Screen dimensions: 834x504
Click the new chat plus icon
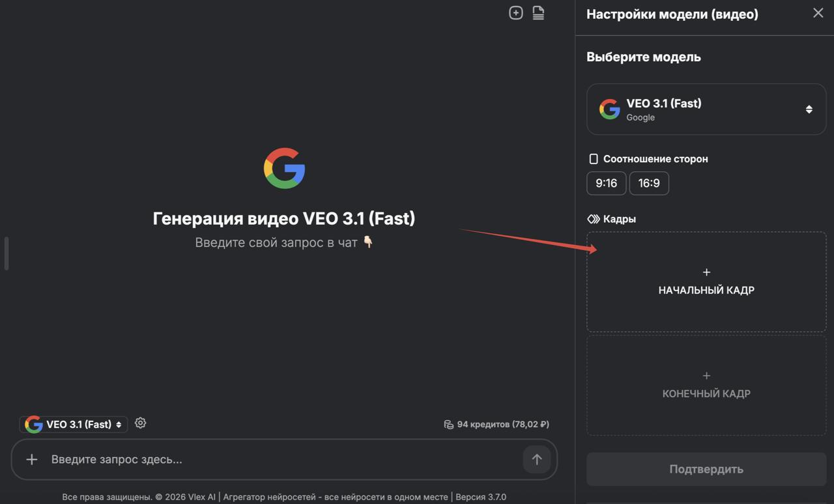pyautogui.click(x=515, y=13)
